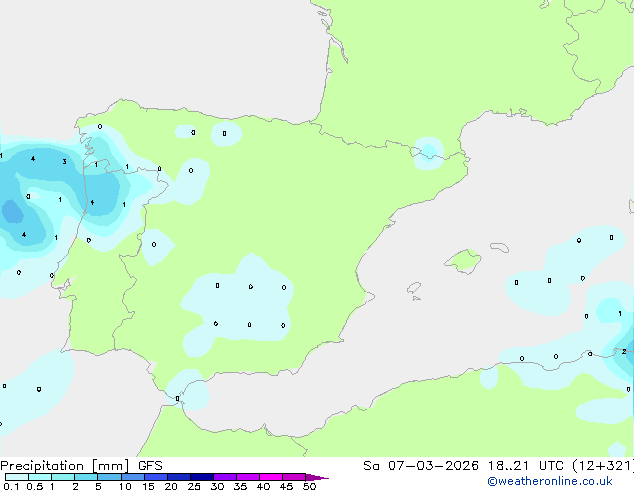
Task: Click the 0.5–1 mm legend color box
Action: [40, 477]
